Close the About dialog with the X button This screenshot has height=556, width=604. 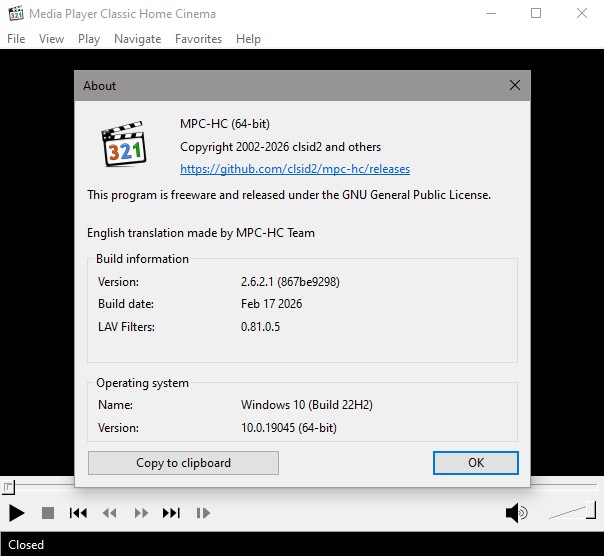[515, 85]
